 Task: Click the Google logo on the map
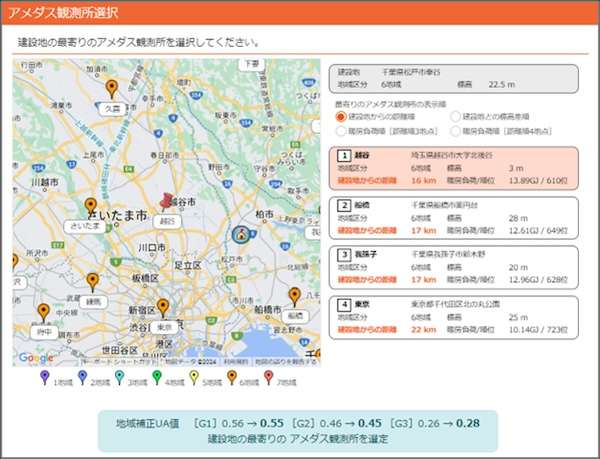pyautogui.click(x=36, y=358)
